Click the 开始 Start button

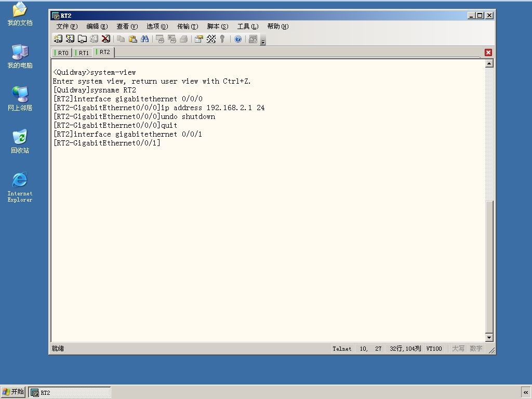coord(13,392)
